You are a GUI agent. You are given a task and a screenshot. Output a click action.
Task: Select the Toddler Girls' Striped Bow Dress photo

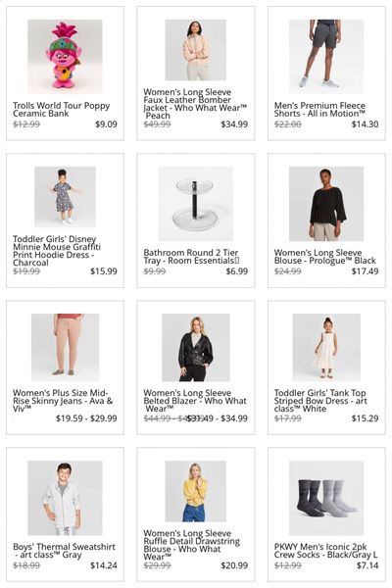point(326,347)
